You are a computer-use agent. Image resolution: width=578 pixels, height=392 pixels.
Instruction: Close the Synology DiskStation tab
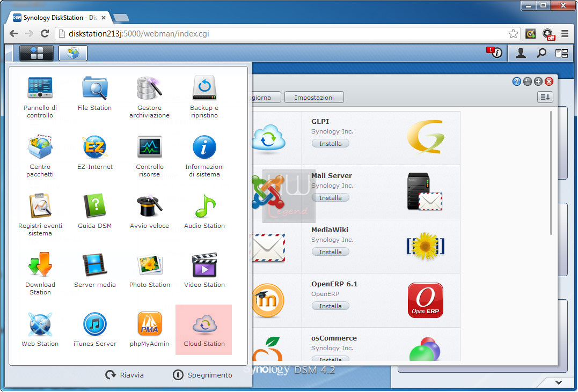click(104, 18)
